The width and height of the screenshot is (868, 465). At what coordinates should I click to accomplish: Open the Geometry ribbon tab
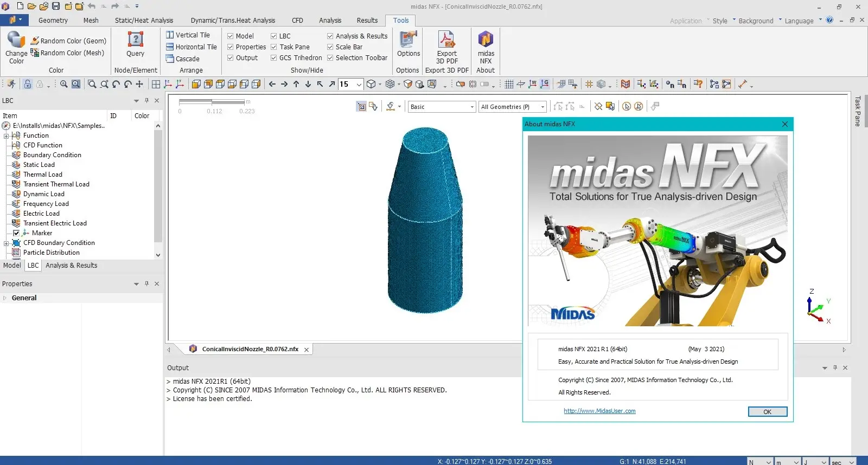click(x=53, y=21)
